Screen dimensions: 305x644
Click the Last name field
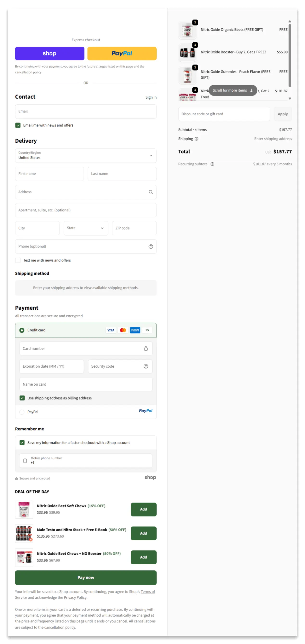pyautogui.click(x=122, y=174)
